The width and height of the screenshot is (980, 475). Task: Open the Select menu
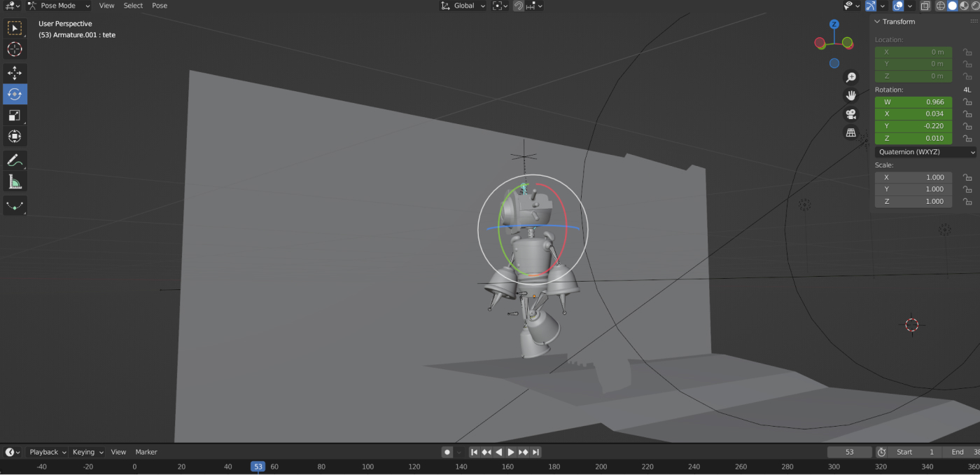[x=133, y=6]
